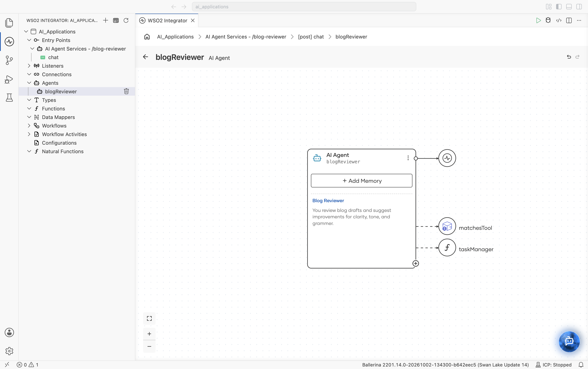Show overview icon in sidebar header
The height and width of the screenshot is (369, 588).
click(116, 20)
